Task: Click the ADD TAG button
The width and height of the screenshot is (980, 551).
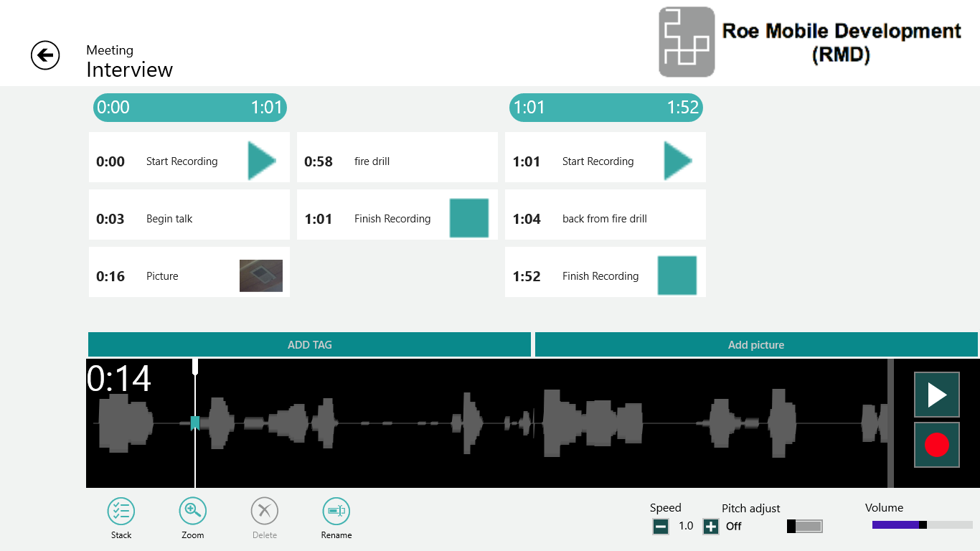Action: coord(309,344)
